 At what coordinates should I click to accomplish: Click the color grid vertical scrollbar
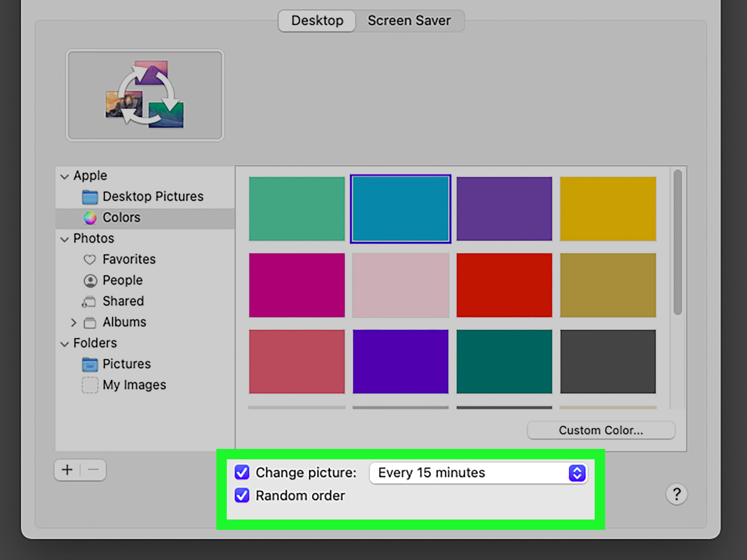pos(677,242)
